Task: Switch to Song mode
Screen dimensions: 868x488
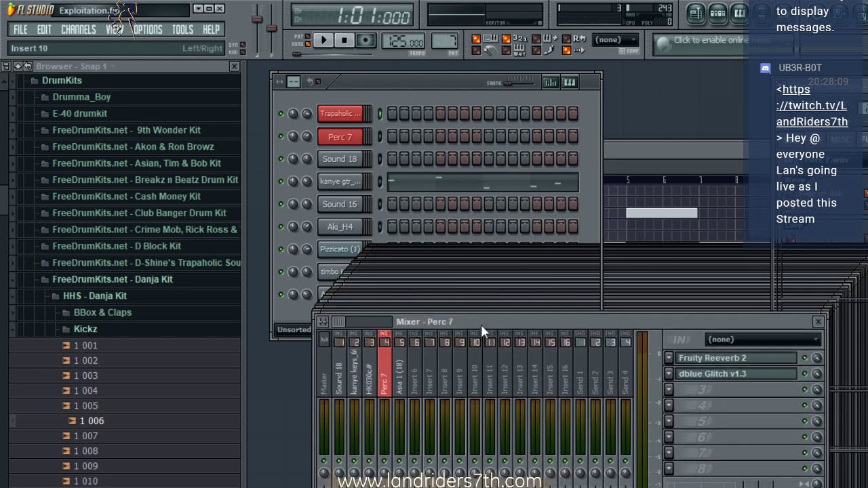Action: point(309,44)
